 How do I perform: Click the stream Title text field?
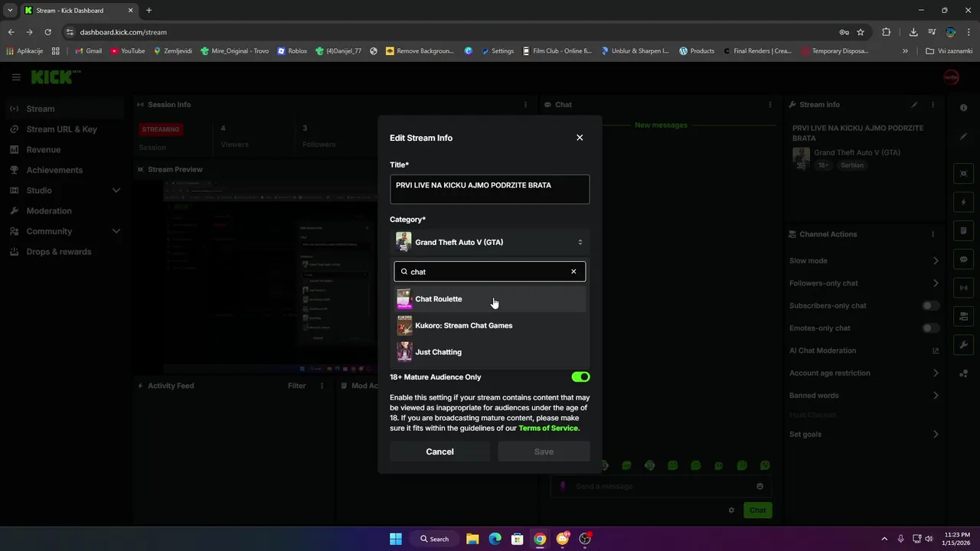click(x=490, y=189)
